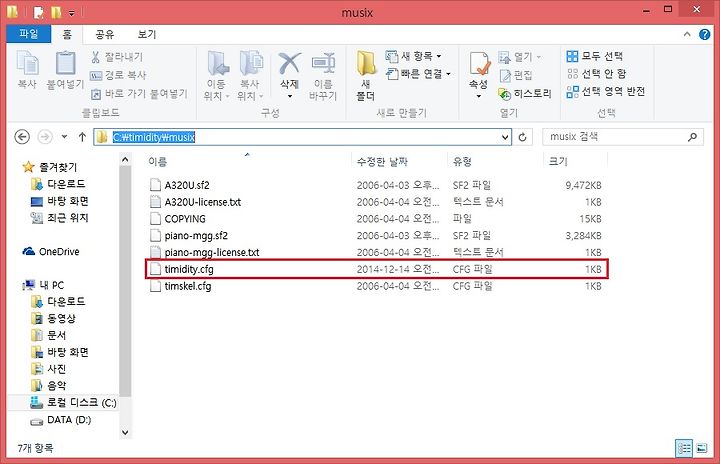Sort by Date modified (수정한 날짜) header
This screenshot has width=720, height=464.
click(x=382, y=162)
